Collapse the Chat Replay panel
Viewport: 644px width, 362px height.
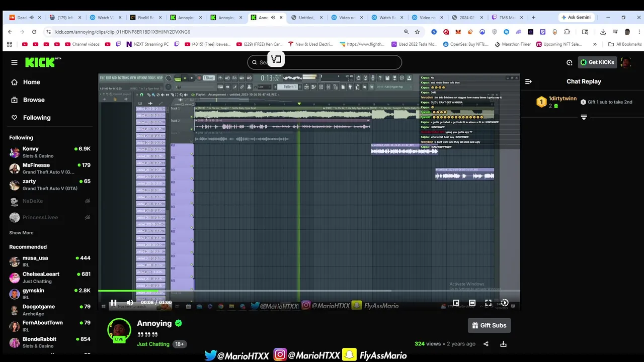click(x=528, y=81)
